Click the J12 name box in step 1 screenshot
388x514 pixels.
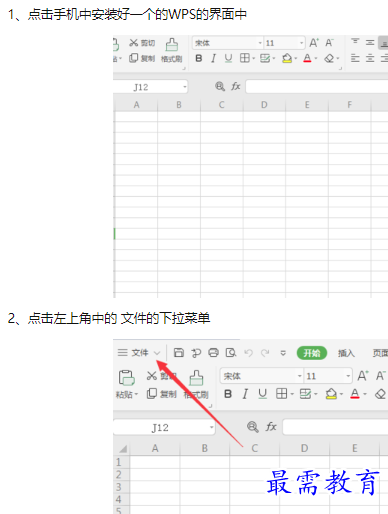150,87
